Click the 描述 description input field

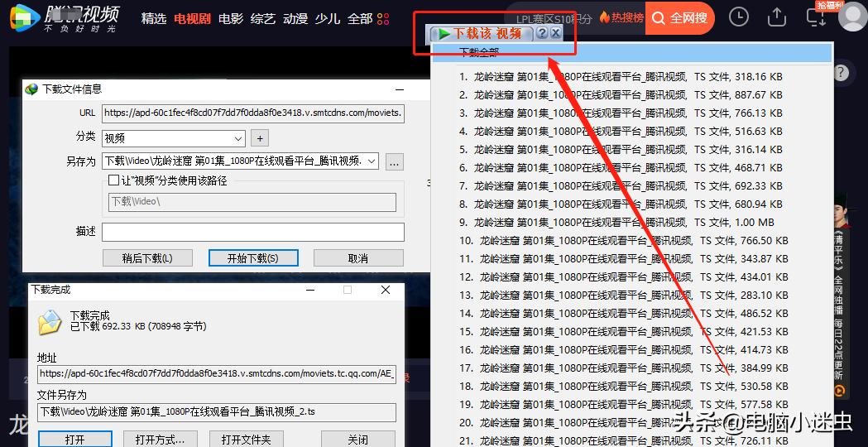pyautogui.click(x=253, y=232)
